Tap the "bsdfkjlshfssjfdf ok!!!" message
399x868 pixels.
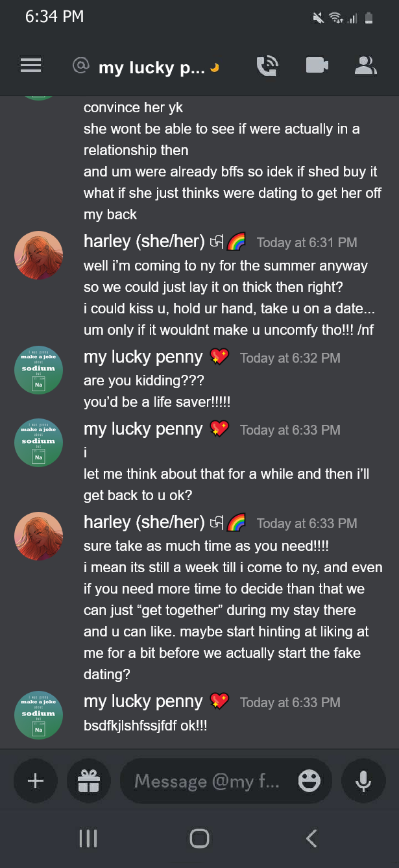click(145, 725)
